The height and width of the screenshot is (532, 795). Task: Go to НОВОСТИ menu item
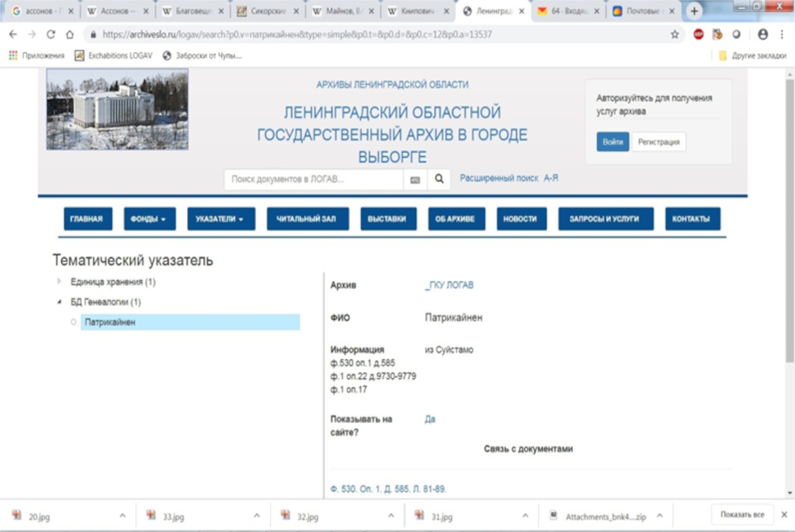[520, 219]
